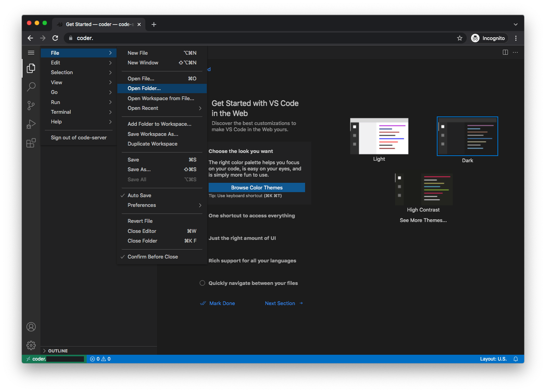
Task: Toggle Confirm Before Close option
Action: pyautogui.click(x=153, y=257)
